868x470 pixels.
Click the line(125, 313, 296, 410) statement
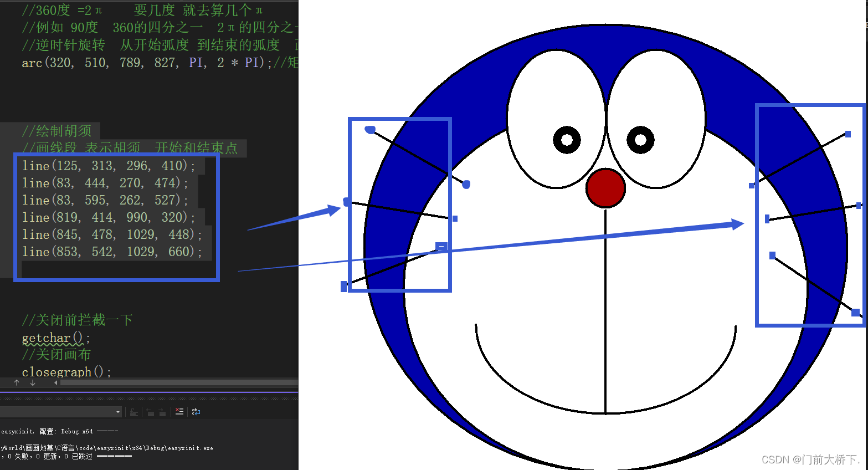[109, 166]
